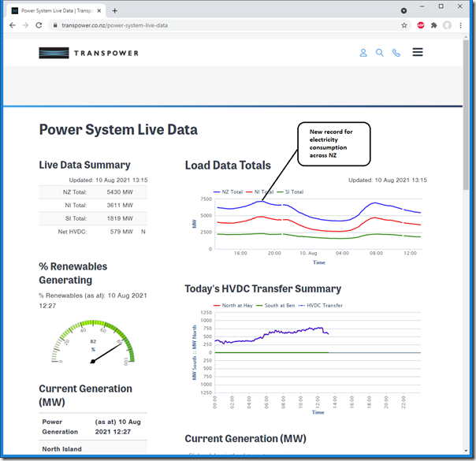Click the scrollbar down arrow
This screenshot has height=461, width=476.
pos(466,451)
